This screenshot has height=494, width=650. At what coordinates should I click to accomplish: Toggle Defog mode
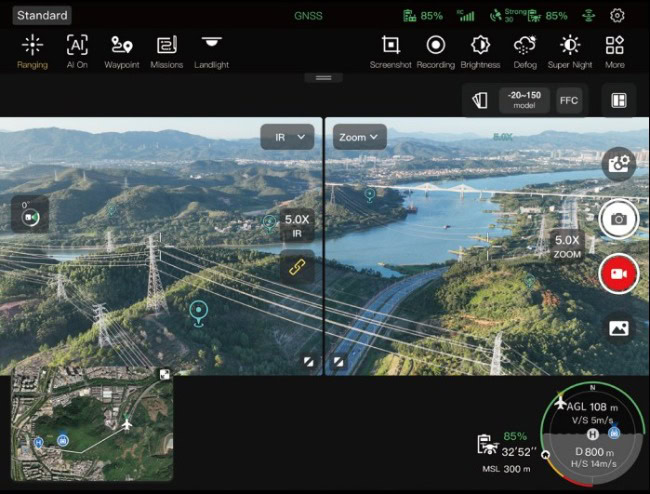click(x=525, y=51)
